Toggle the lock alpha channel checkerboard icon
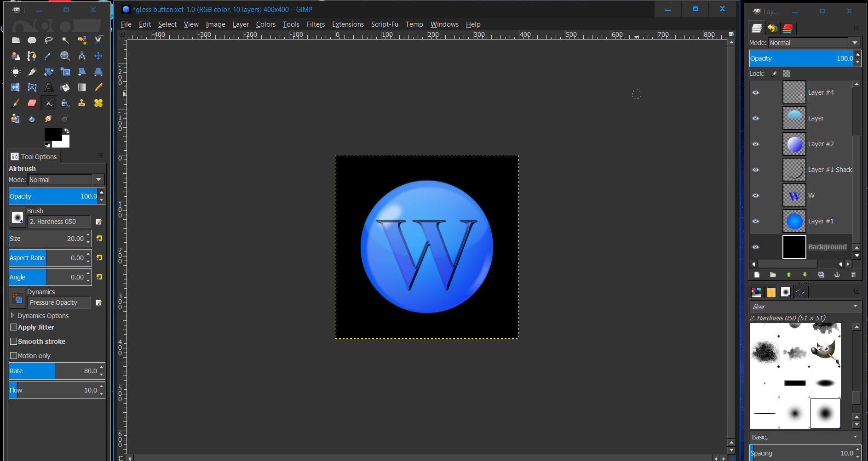 787,74
